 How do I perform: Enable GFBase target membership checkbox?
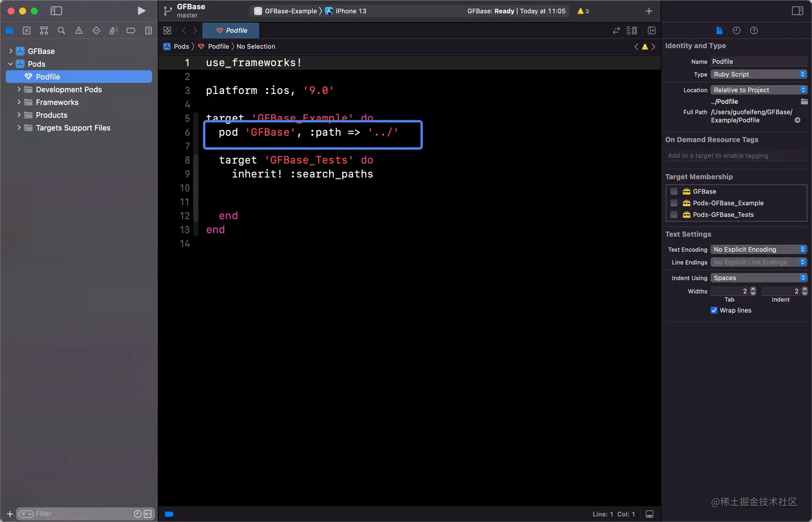tap(674, 191)
